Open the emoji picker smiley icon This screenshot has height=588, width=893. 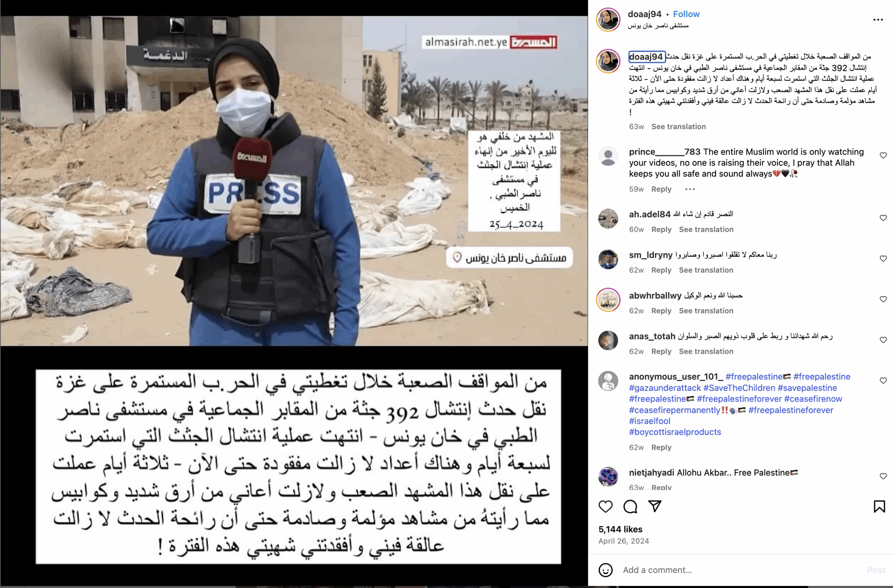tap(605, 570)
